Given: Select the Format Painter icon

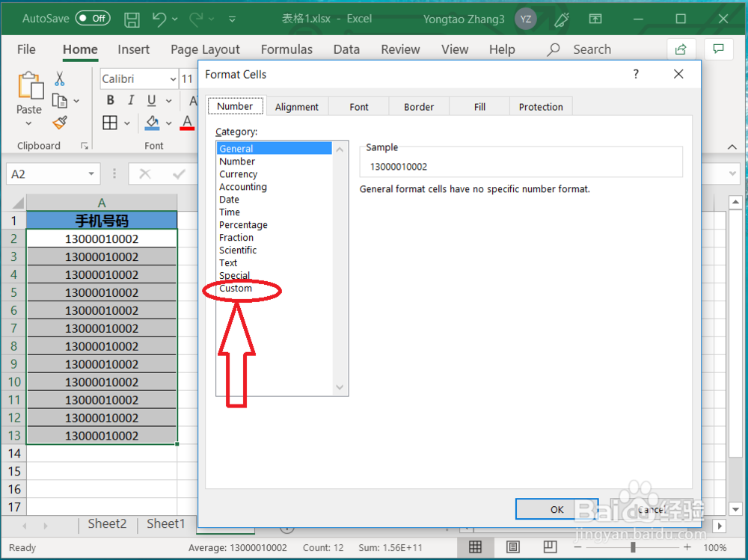Looking at the screenshot, I should click(59, 123).
